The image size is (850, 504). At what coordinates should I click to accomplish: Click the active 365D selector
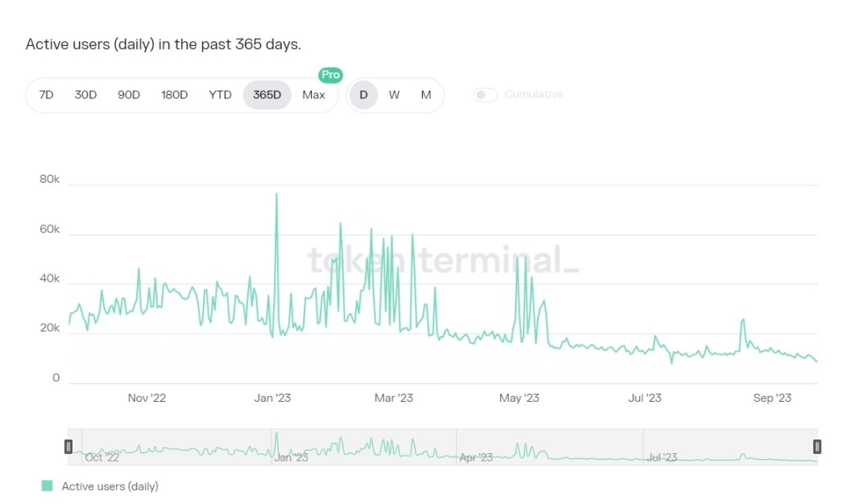(x=267, y=94)
